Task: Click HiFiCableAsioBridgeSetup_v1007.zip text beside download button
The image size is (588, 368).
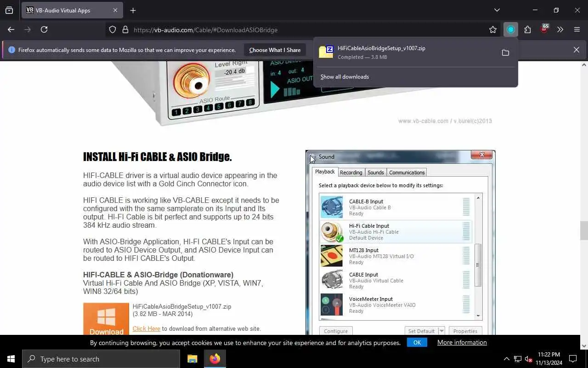Action: click(182, 306)
